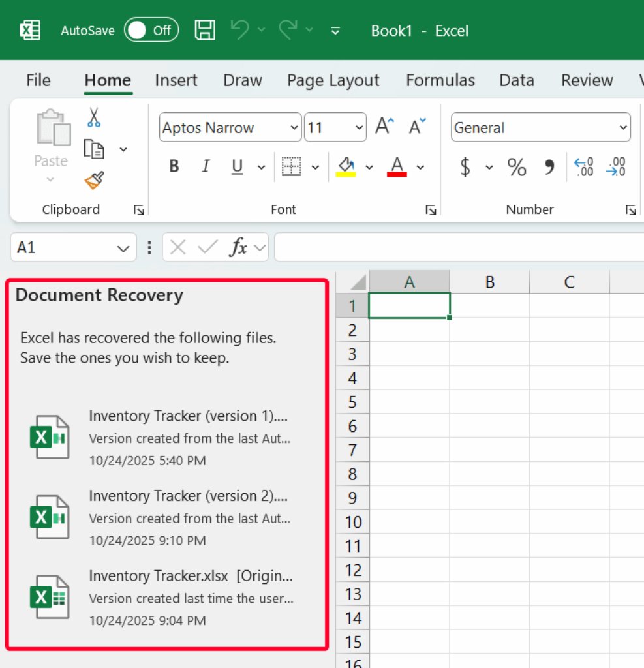Open the Number Format dropdown showing General
This screenshot has height=668, width=644.
click(x=622, y=127)
